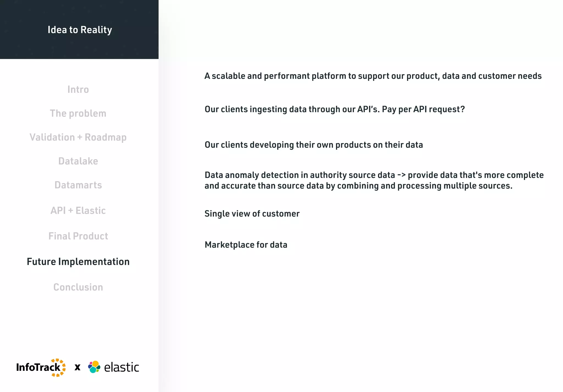Click the elastic wordmark text
563x392 pixels.
[x=122, y=367]
